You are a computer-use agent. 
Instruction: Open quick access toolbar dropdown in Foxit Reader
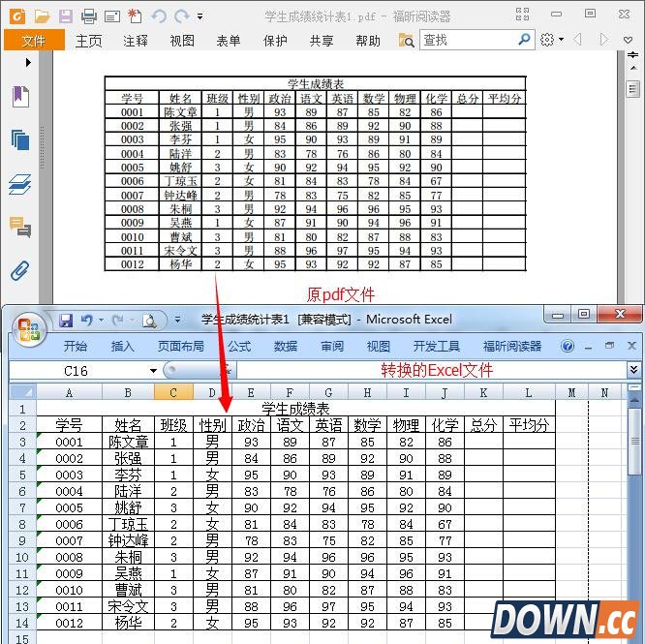(x=200, y=16)
